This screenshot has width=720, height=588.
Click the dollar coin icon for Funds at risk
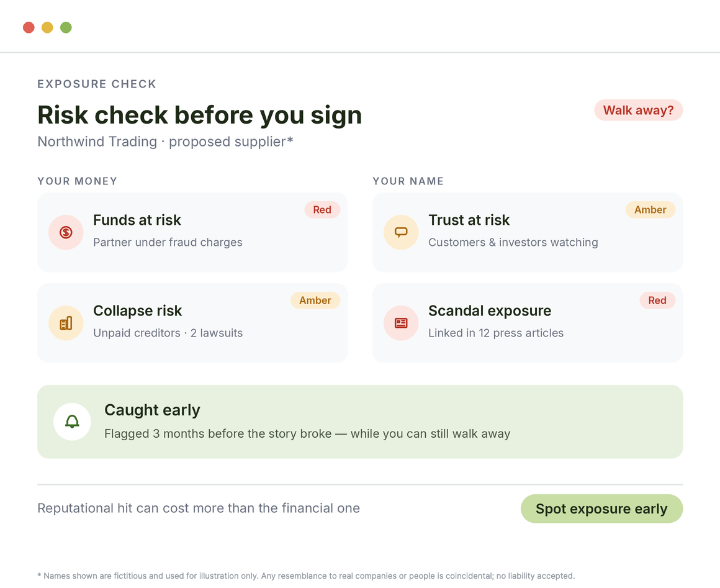tap(66, 232)
